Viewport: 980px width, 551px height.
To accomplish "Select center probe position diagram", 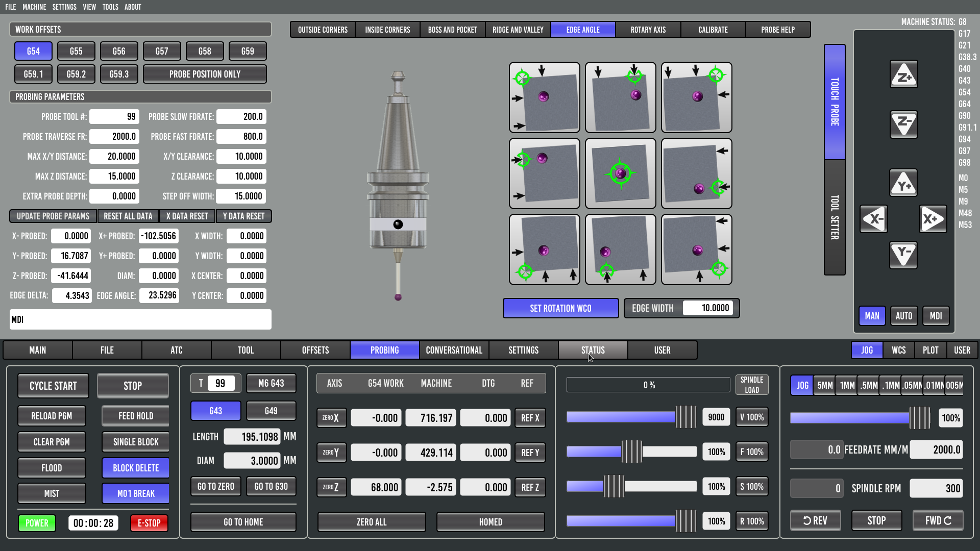I will tap(621, 173).
